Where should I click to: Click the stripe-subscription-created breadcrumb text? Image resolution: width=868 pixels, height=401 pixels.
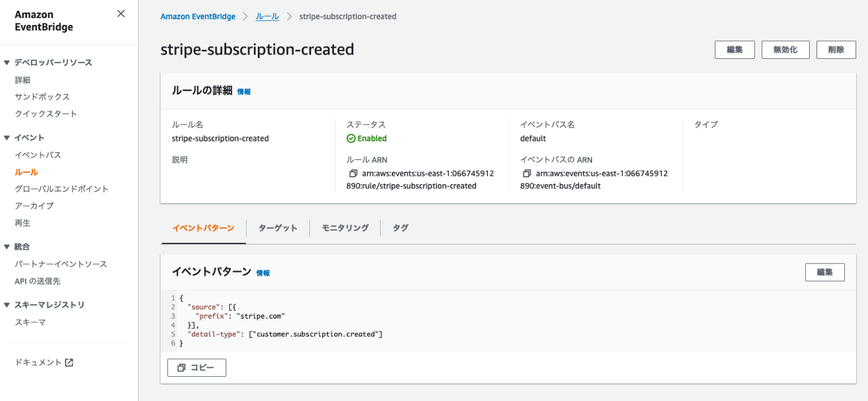click(x=348, y=17)
